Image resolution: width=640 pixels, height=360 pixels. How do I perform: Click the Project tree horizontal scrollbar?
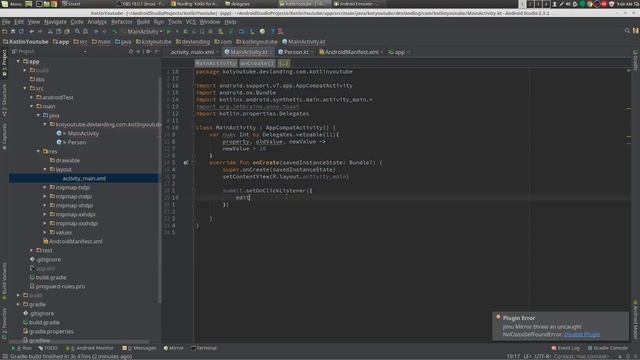[x=80, y=341]
